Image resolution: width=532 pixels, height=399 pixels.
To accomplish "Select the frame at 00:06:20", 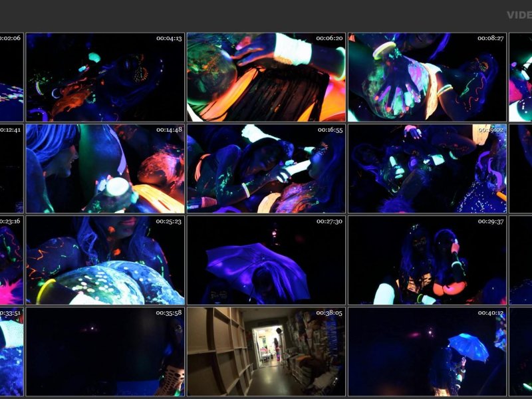I will pyautogui.click(x=266, y=77).
